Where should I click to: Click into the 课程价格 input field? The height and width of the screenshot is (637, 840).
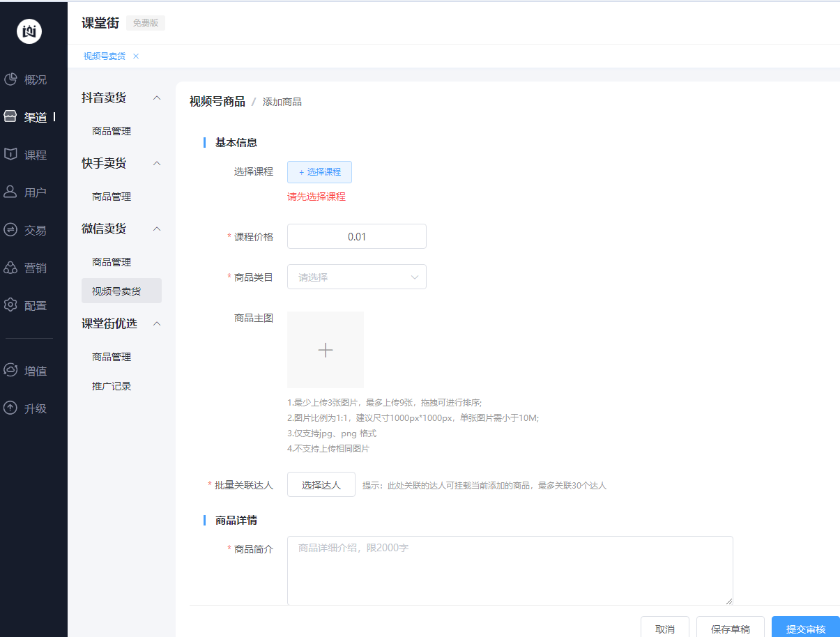tap(357, 236)
